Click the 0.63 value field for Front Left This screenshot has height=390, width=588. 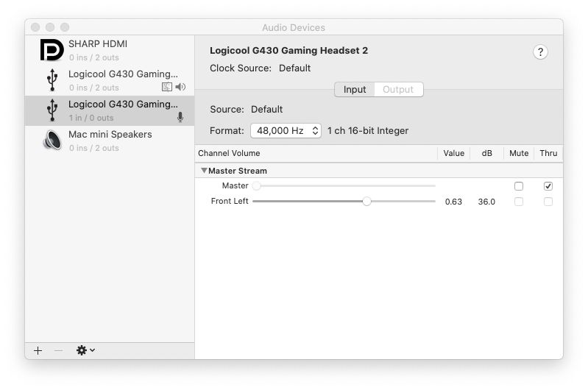[x=453, y=202]
